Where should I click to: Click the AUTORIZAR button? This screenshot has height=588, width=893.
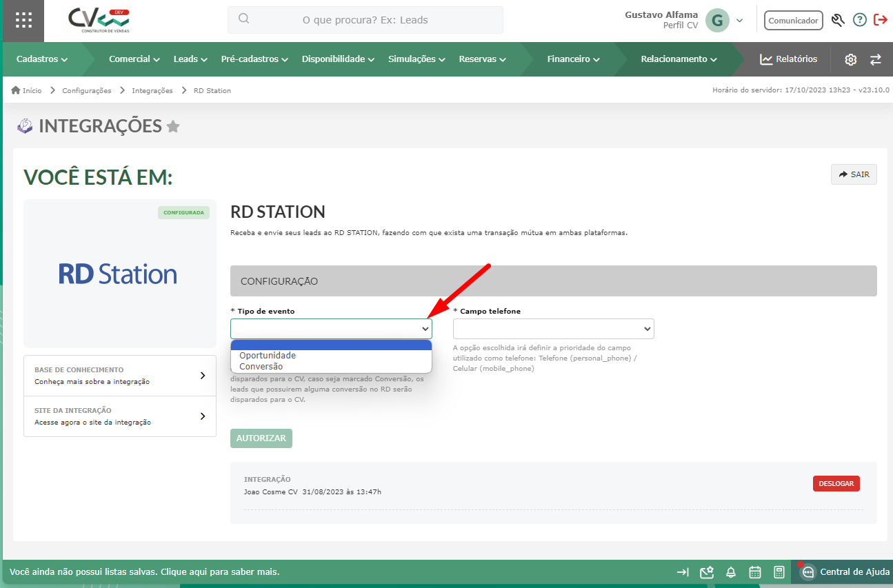coord(261,438)
